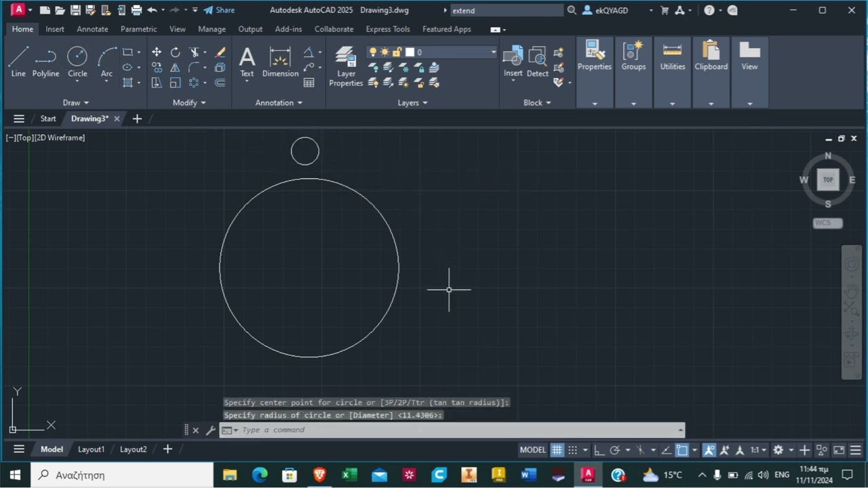
Task: Select the Scale tool
Action: click(175, 83)
